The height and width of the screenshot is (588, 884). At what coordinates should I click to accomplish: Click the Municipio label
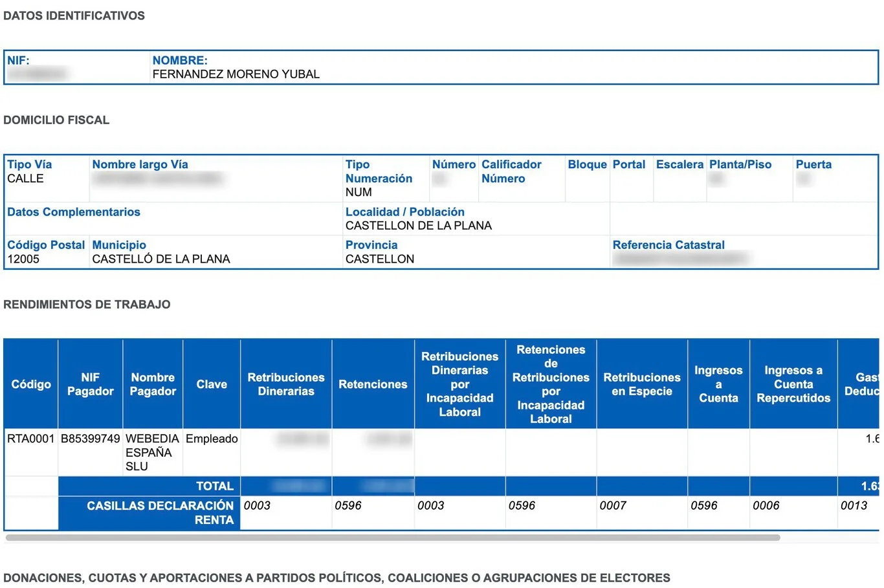tap(119, 245)
